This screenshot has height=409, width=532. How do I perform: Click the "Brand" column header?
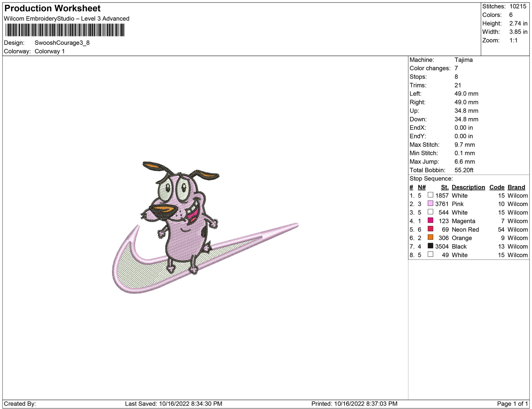[516, 187]
